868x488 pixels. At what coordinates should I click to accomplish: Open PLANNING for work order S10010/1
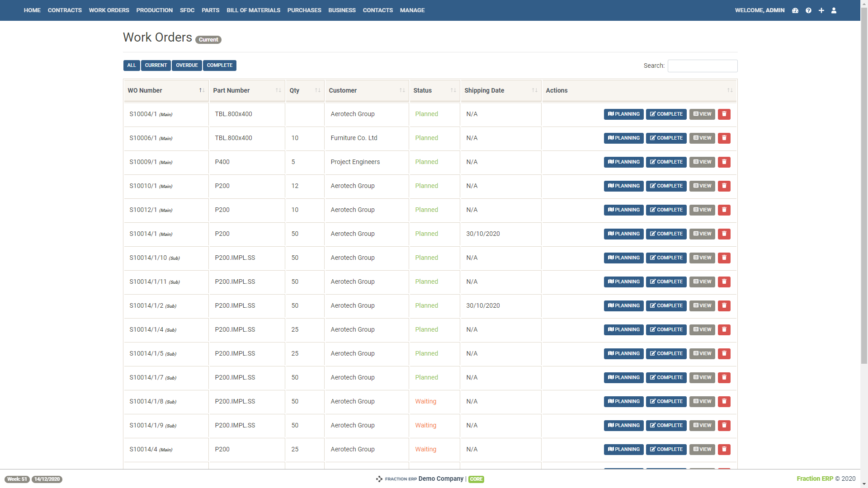(x=623, y=186)
